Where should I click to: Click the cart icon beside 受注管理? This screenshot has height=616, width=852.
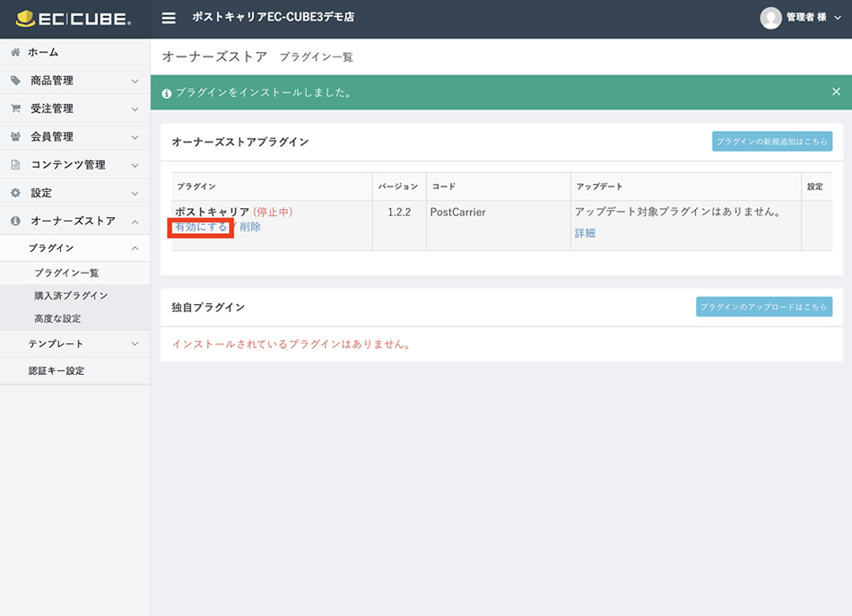[x=15, y=108]
